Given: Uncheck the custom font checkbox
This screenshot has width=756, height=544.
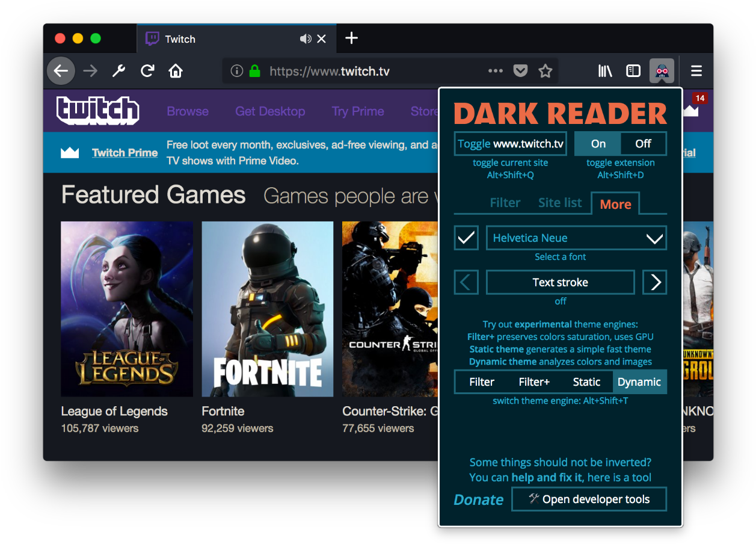Looking at the screenshot, I should [x=466, y=238].
